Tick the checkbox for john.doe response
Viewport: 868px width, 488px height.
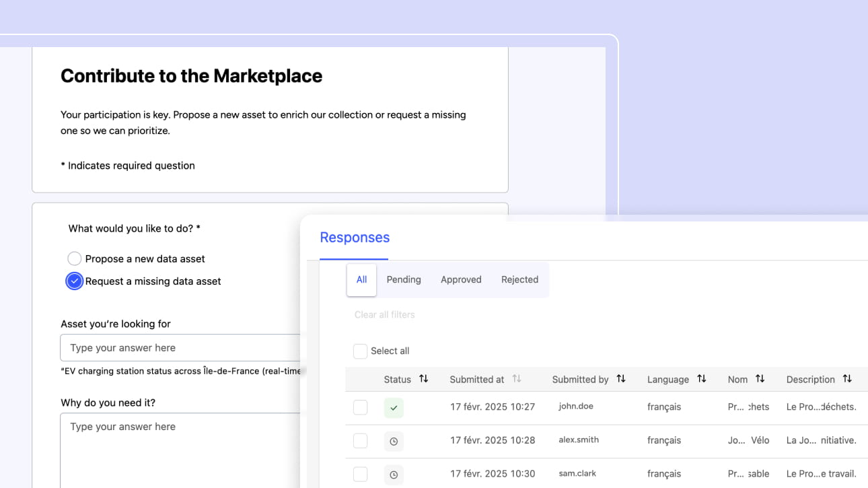[x=361, y=407]
